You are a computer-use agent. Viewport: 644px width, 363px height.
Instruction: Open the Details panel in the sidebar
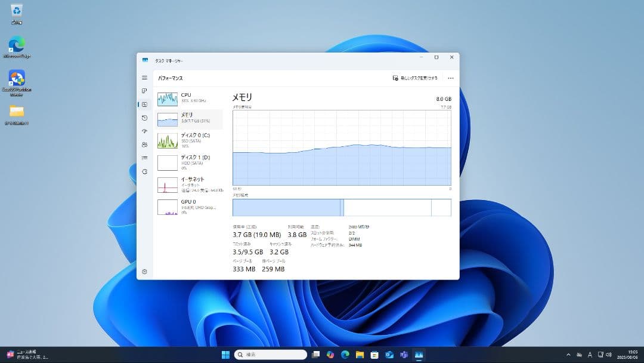point(144,158)
